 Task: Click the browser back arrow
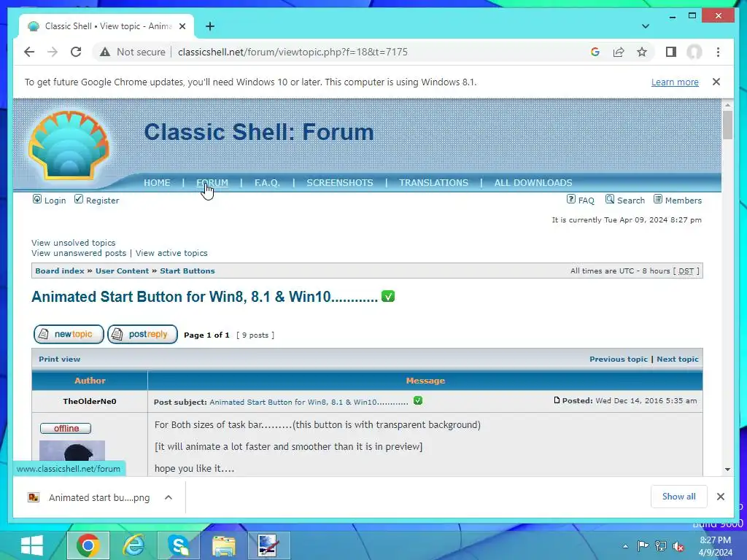click(x=29, y=52)
